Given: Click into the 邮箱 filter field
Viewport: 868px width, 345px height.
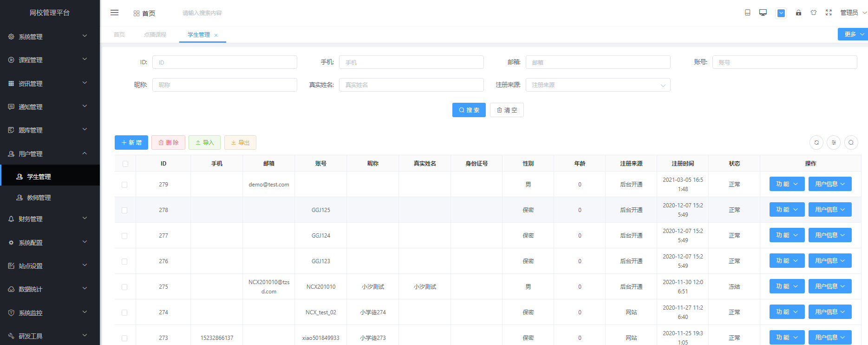Looking at the screenshot, I should point(598,62).
